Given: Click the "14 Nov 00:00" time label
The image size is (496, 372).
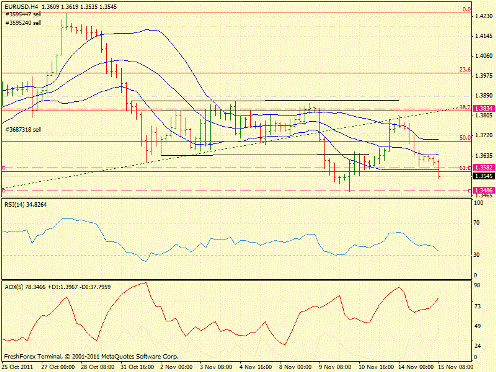Looking at the screenshot, I should pos(415,367).
